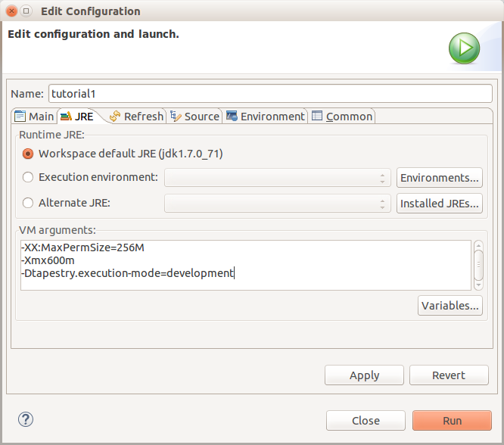Click the Common tab icon
This screenshot has height=445, width=504.
tap(317, 116)
